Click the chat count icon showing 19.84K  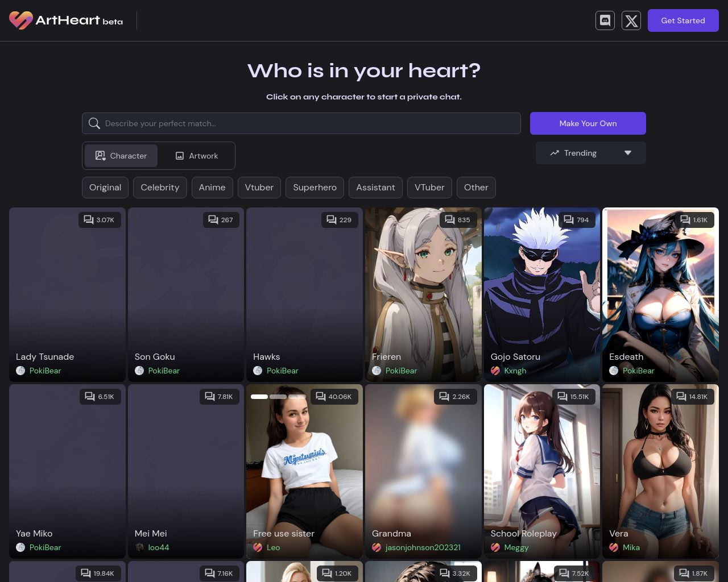point(86,573)
